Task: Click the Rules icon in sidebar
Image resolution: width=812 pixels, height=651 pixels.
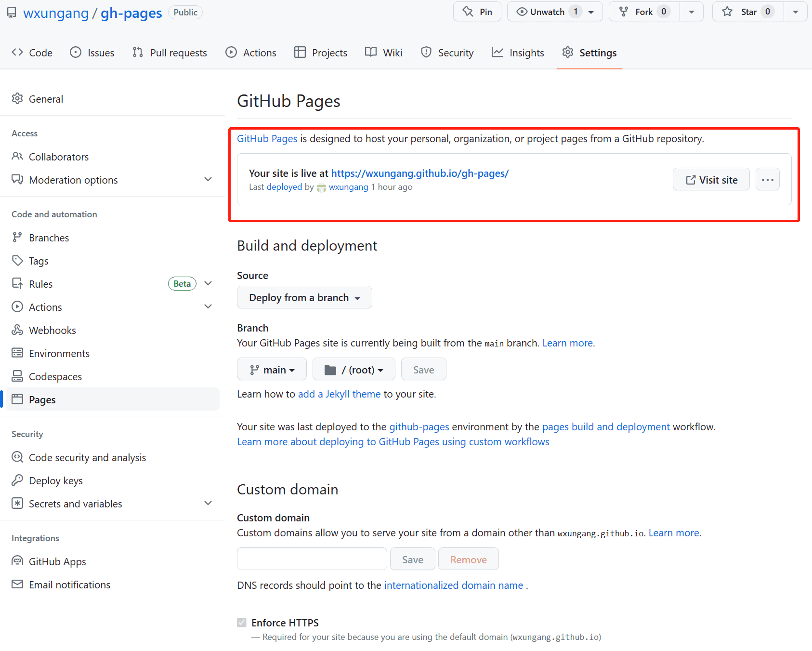Action: pos(17,283)
